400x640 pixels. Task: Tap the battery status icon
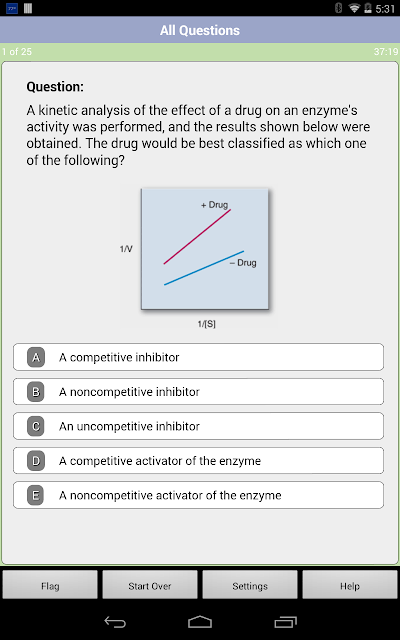pos(367,8)
